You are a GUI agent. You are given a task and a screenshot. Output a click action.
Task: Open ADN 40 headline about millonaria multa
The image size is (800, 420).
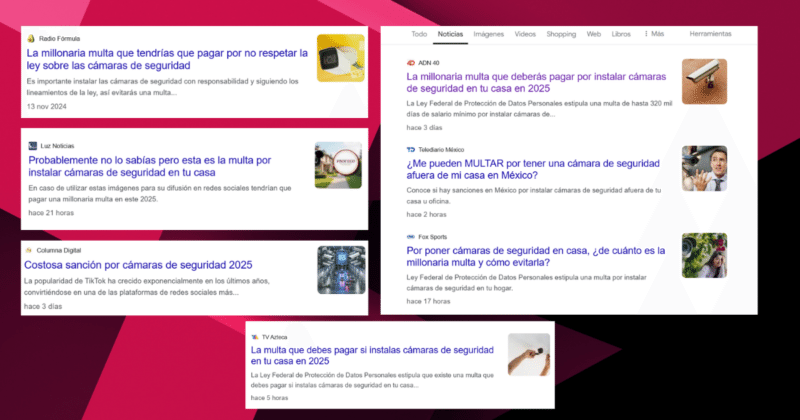click(536, 82)
